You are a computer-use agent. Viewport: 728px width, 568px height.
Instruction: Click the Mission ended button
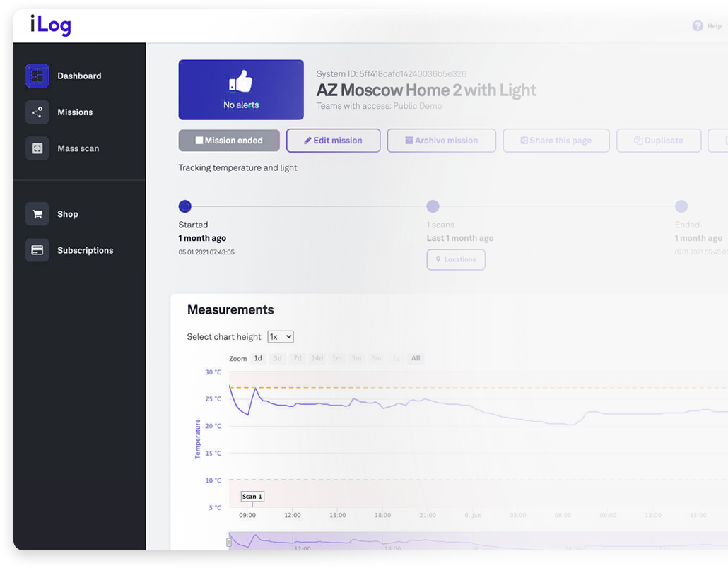(229, 141)
